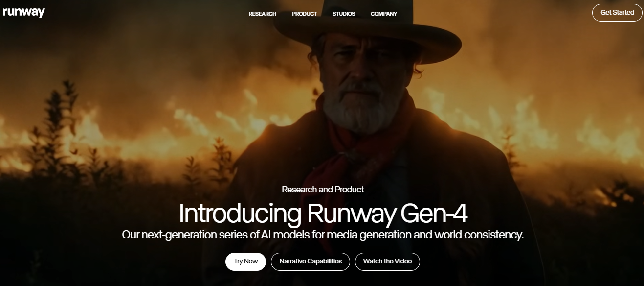Screen dimensions: 644x286
Task: Click the Get Started button
Action: click(x=617, y=13)
